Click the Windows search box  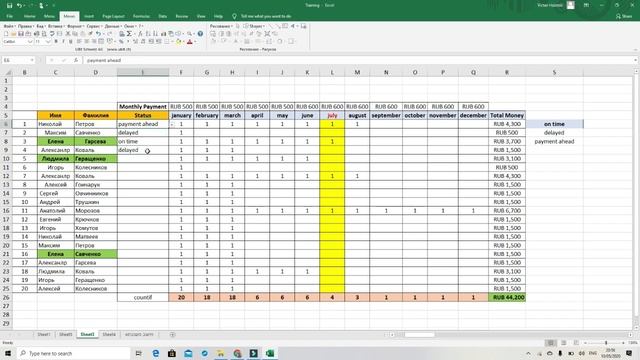(x=74, y=353)
